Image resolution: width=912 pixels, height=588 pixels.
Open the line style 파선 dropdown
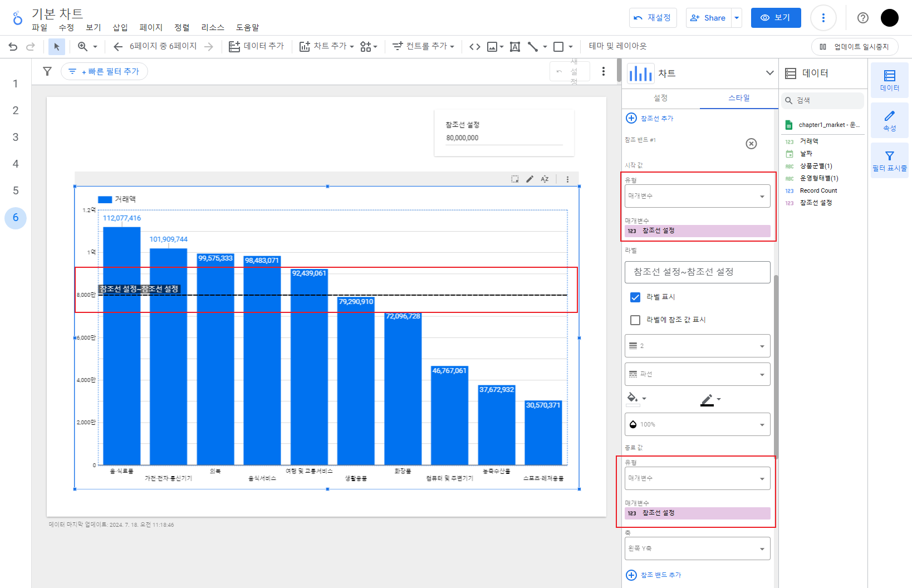tap(697, 374)
